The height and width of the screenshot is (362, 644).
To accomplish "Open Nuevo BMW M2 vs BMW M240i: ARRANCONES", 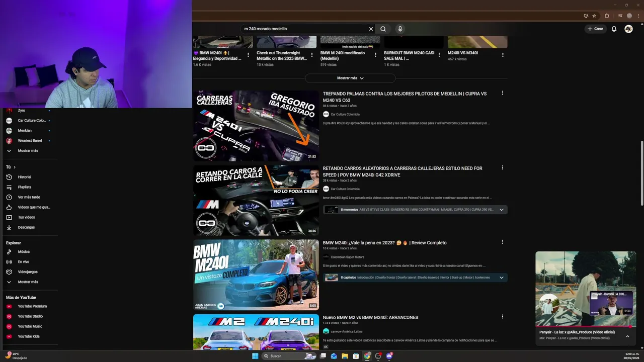I will pyautogui.click(x=370, y=317).
